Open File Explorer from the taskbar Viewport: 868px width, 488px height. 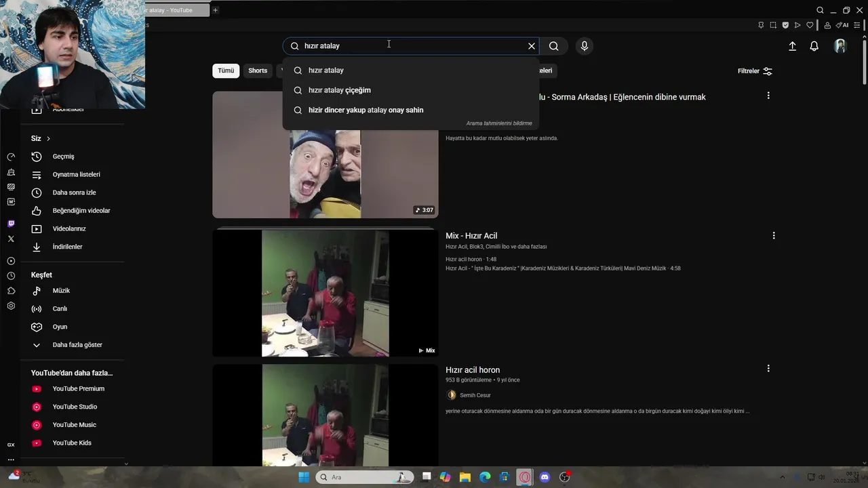pos(465,477)
